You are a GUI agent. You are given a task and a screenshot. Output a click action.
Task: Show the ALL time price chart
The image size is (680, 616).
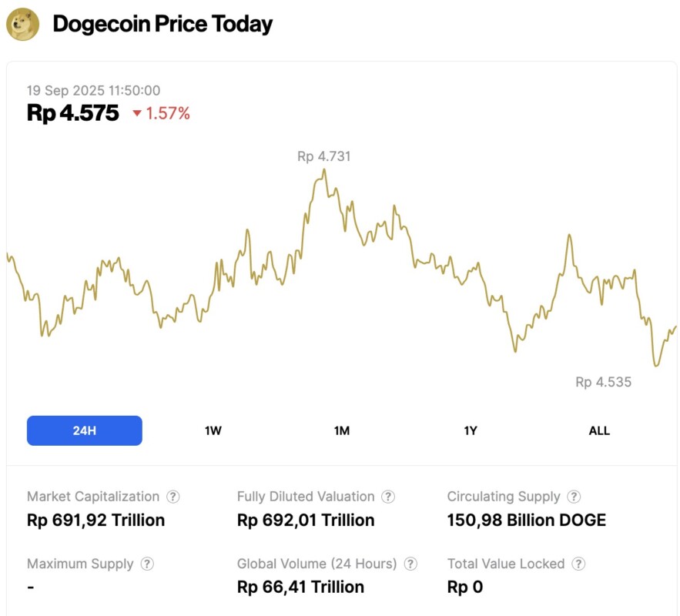click(x=599, y=430)
